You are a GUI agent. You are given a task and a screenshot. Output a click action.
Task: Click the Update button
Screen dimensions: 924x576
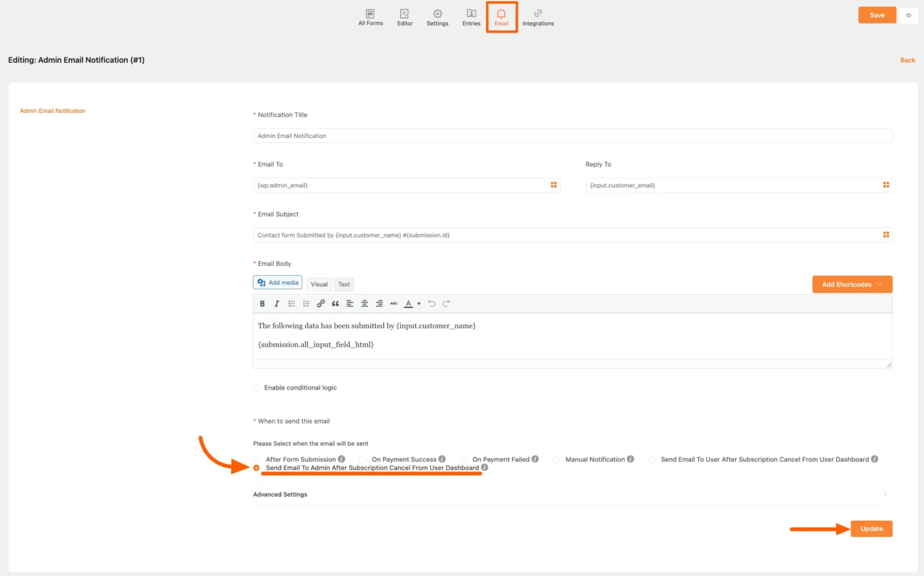[x=870, y=529]
